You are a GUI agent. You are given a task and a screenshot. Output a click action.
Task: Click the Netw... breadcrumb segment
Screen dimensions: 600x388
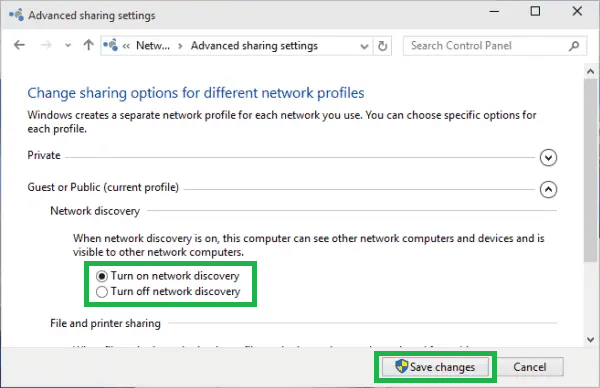(153, 46)
